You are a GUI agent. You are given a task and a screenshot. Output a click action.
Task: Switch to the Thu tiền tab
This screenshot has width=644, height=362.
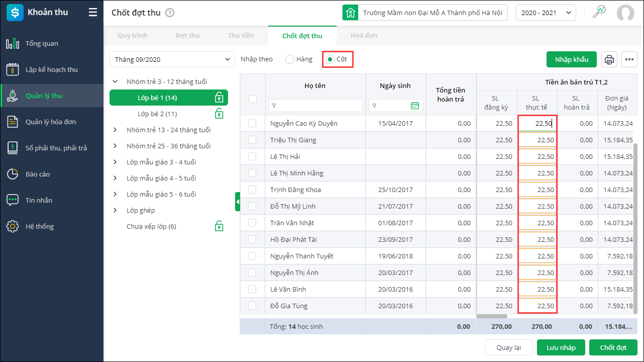click(241, 36)
